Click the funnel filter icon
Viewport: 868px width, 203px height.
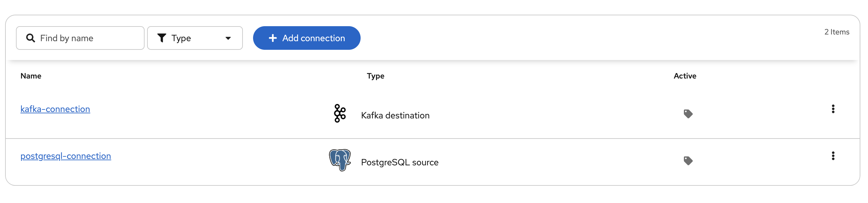pos(162,38)
